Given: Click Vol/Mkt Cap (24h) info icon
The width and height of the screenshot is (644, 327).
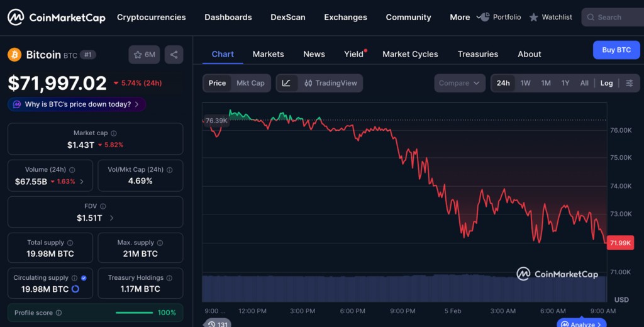Looking at the screenshot, I should point(170,170).
